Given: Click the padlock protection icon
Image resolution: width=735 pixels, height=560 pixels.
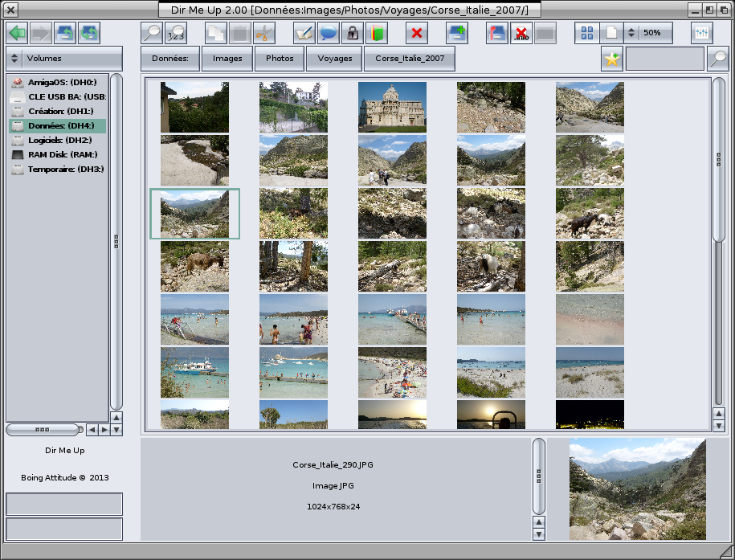Looking at the screenshot, I should [352, 33].
